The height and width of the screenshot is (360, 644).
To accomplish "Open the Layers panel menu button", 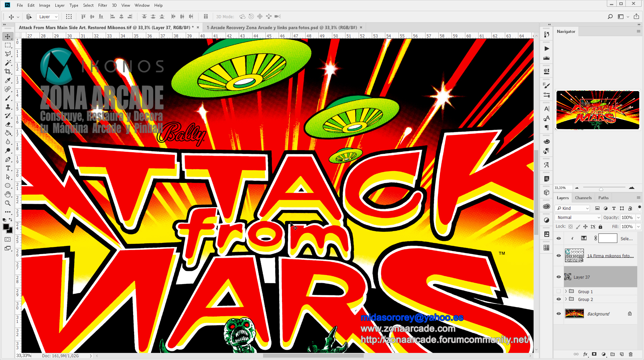I will pos(638,197).
